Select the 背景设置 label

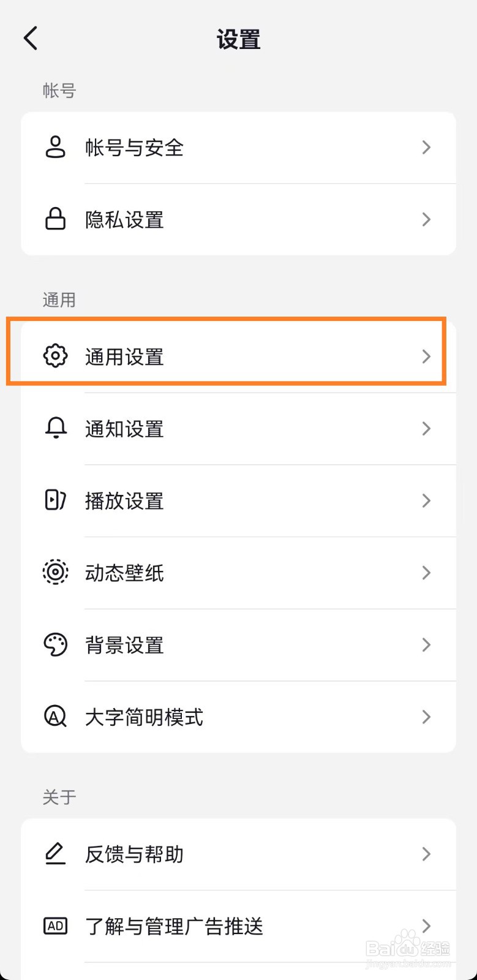[124, 646]
